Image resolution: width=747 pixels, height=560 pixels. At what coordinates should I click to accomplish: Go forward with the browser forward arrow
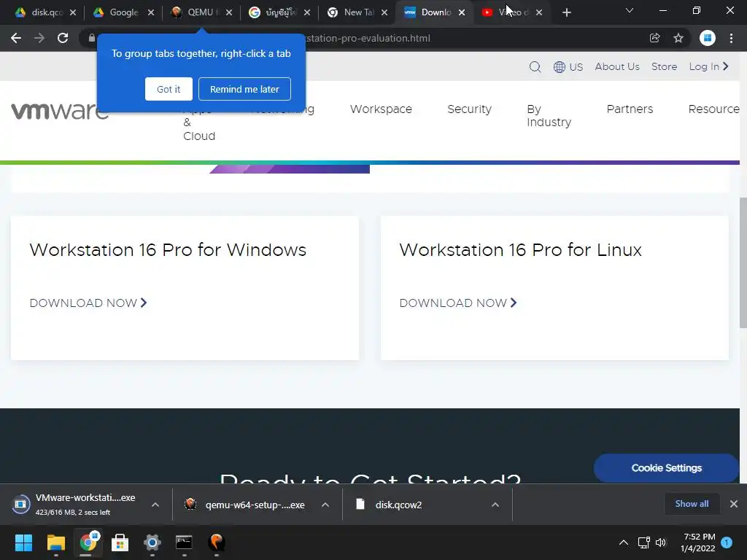point(39,38)
